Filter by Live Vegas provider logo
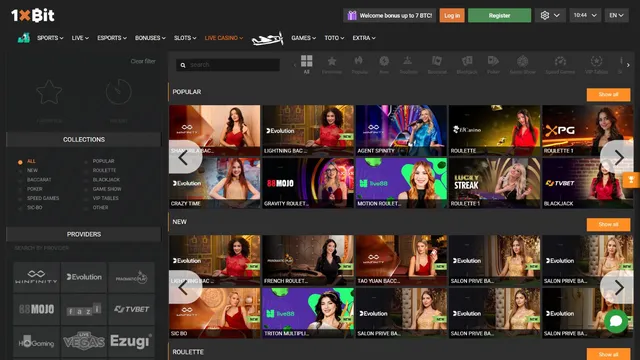 pos(84,342)
